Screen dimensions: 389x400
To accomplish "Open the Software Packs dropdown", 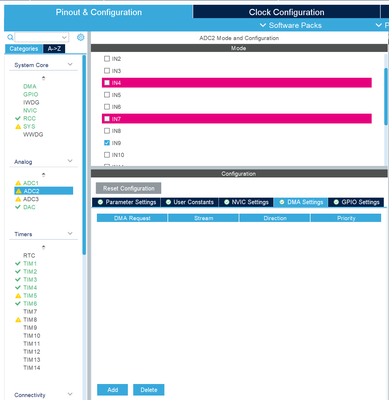I will [291, 25].
